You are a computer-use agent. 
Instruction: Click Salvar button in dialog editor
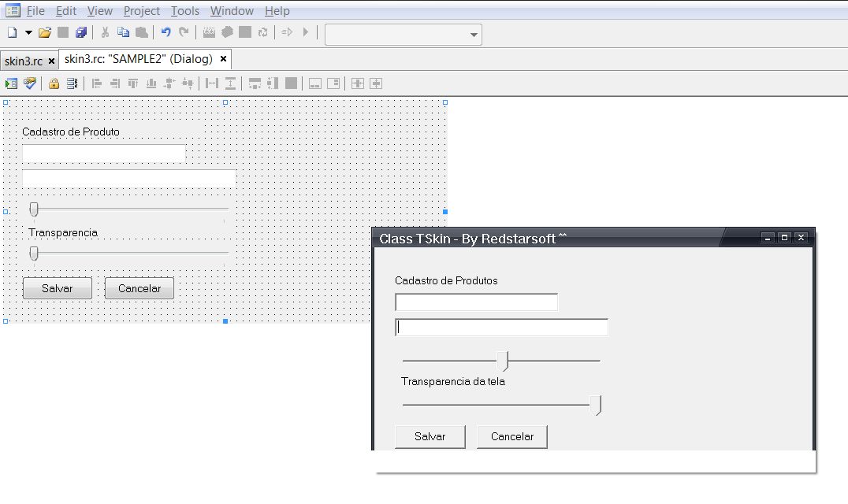coord(58,288)
